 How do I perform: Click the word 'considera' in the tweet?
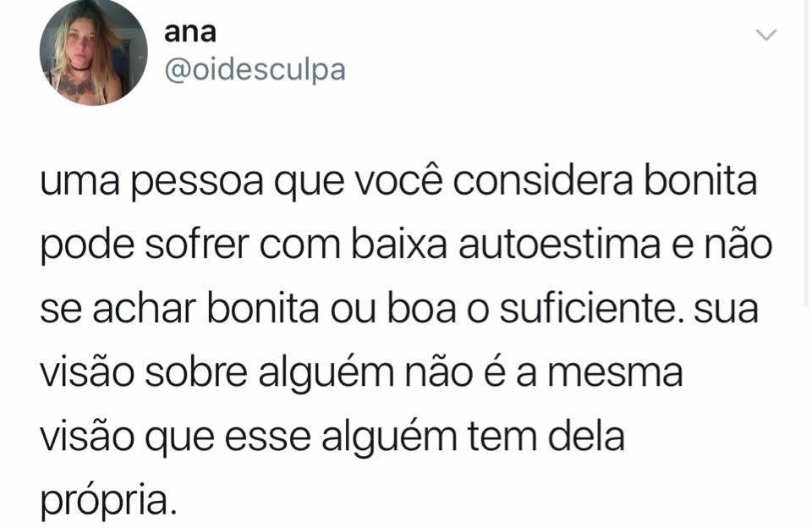tap(543, 182)
